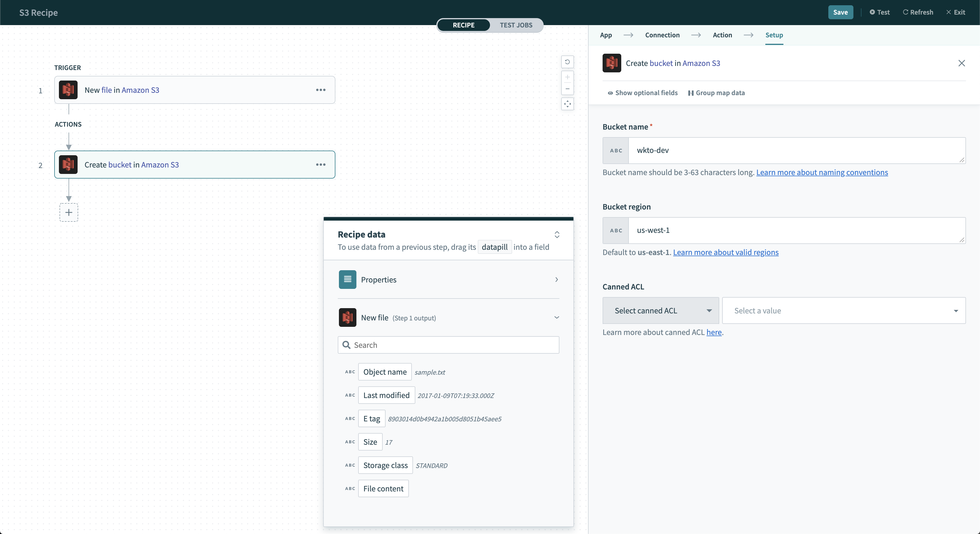The image size is (980, 534).
Task: Open Group map data
Action: point(717,93)
